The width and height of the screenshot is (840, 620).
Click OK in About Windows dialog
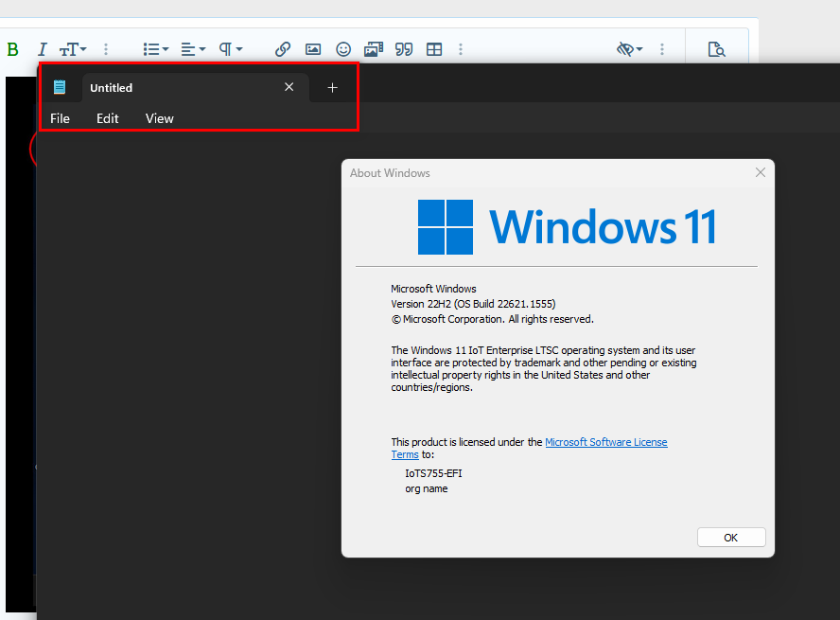pos(731,538)
